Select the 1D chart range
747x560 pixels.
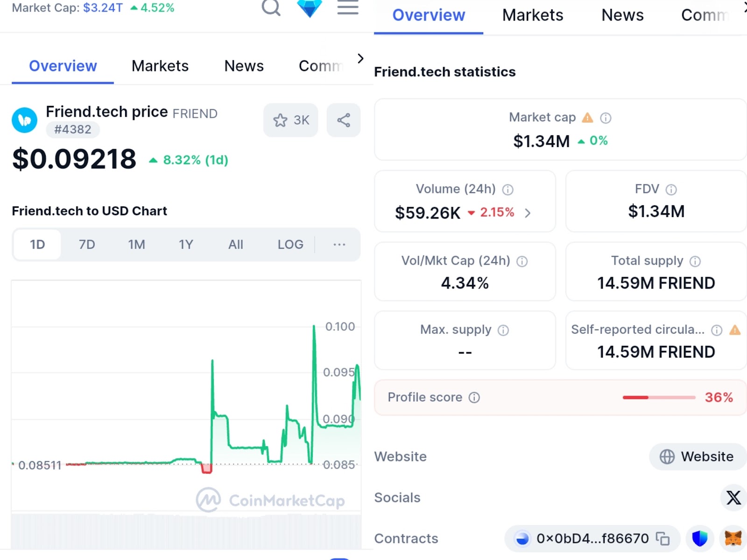37,245
